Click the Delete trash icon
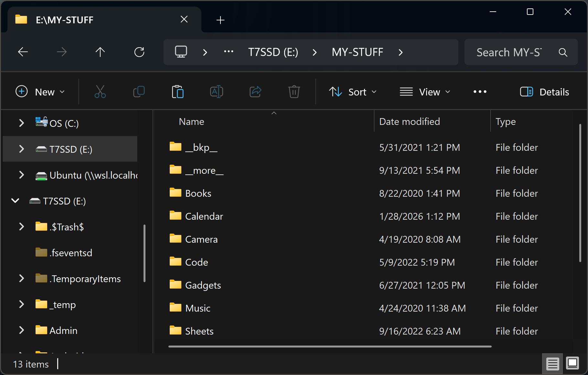The width and height of the screenshot is (588, 375). [x=294, y=92]
